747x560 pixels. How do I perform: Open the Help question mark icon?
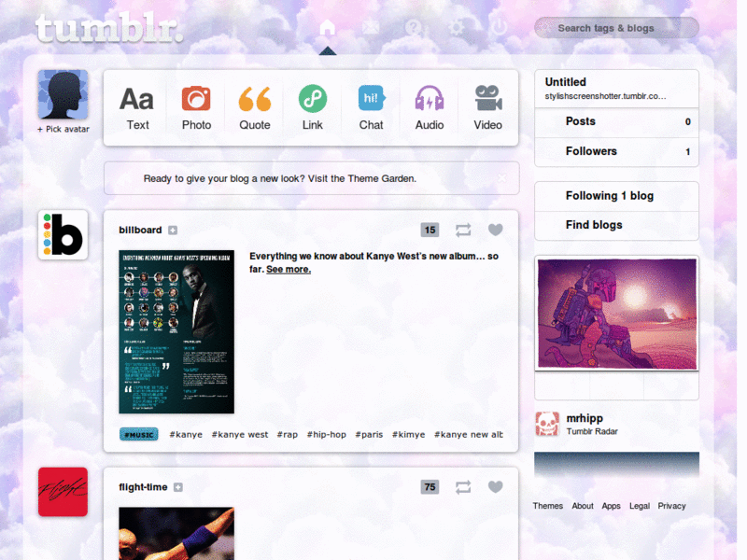pos(413,28)
